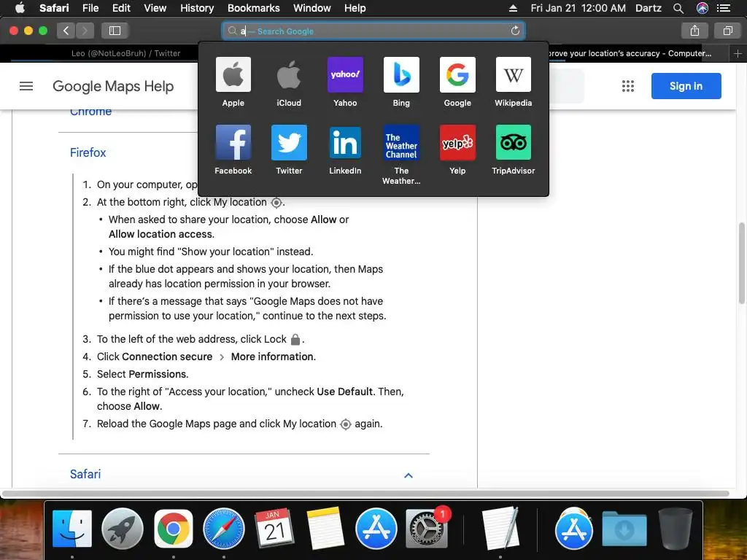Collapse the Safari help section chevron

tap(409, 475)
